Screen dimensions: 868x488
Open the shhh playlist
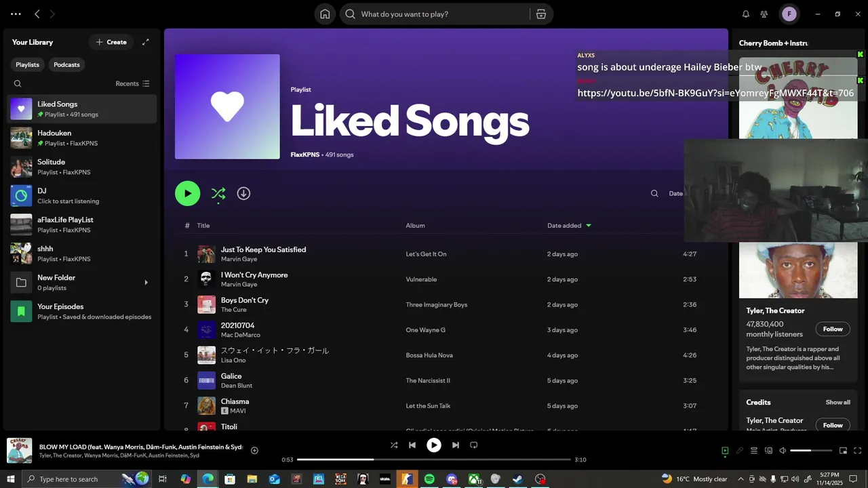click(82, 253)
